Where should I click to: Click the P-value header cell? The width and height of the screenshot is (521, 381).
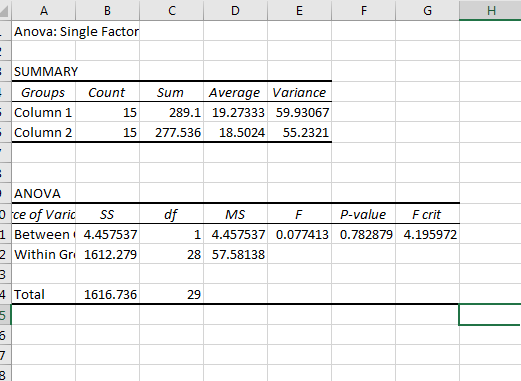(x=363, y=214)
